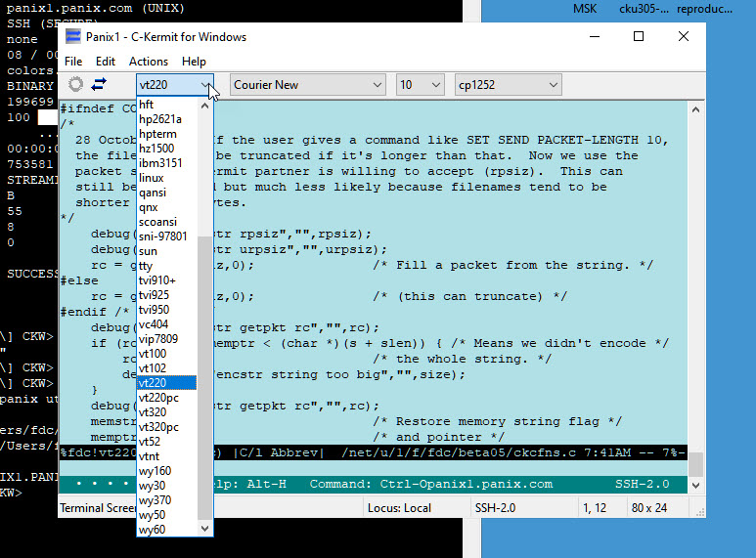Select linux from the terminal type list
The width and height of the screenshot is (756, 558).
(x=152, y=178)
